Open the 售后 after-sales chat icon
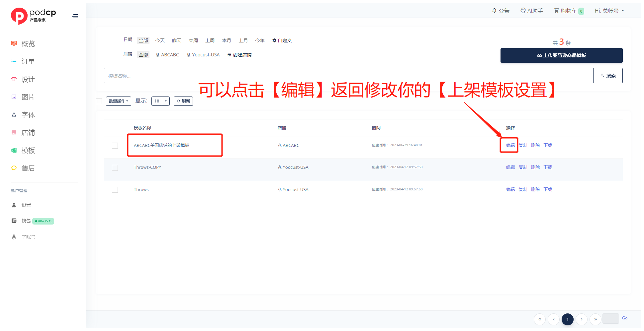The width and height of the screenshot is (644, 331). 14,168
